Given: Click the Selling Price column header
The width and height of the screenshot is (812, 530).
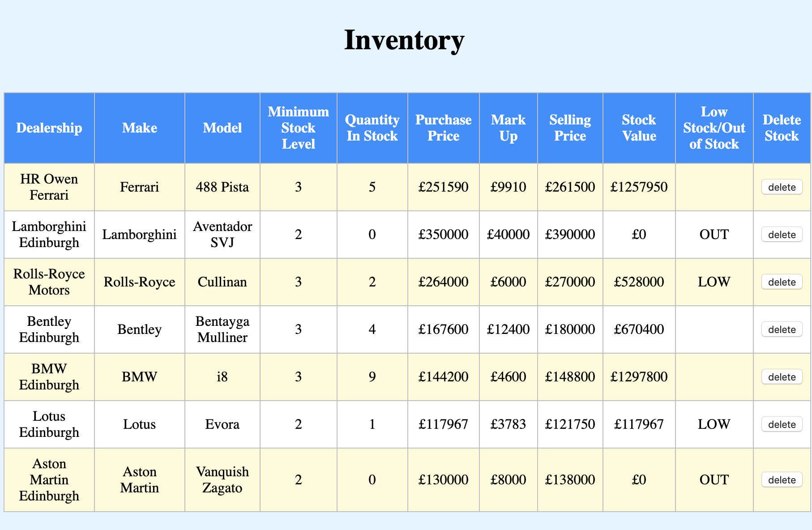Looking at the screenshot, I should (570, 128).
